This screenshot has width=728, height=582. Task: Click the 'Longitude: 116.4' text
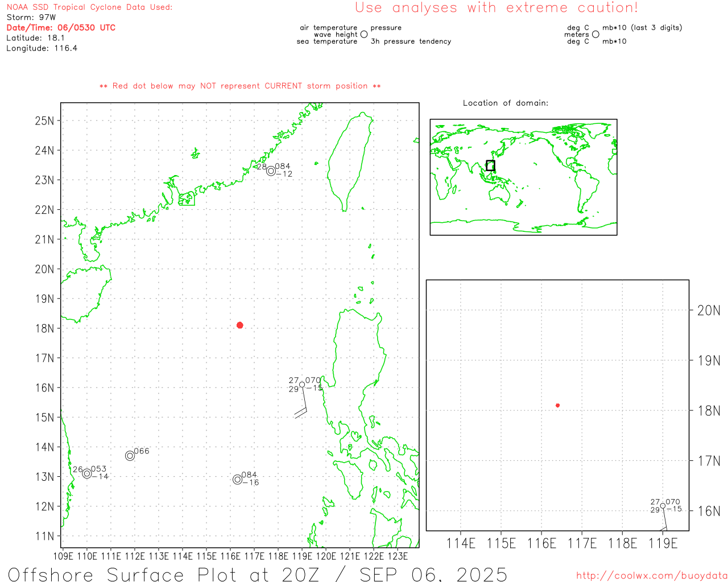click(42, 48)
